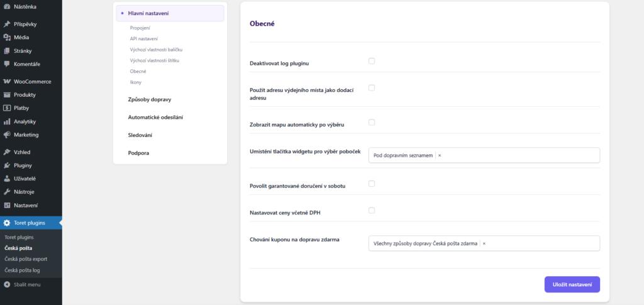Click the Pluginy plug icon
The width and height of the screenshot is (644, 305).
pyautogui.click(x=6, y=165)
